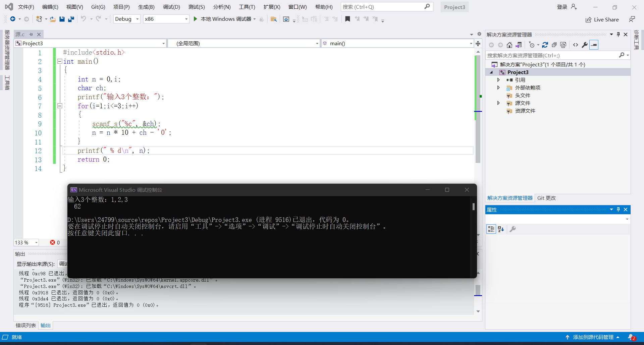Click the bookmark icon in the toolbar

point(347,19)
